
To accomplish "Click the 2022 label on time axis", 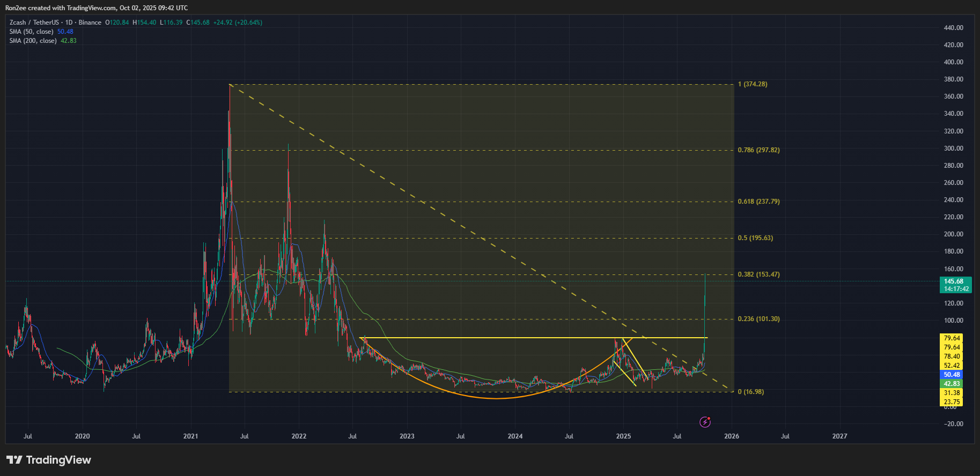I will pos(299,436).
